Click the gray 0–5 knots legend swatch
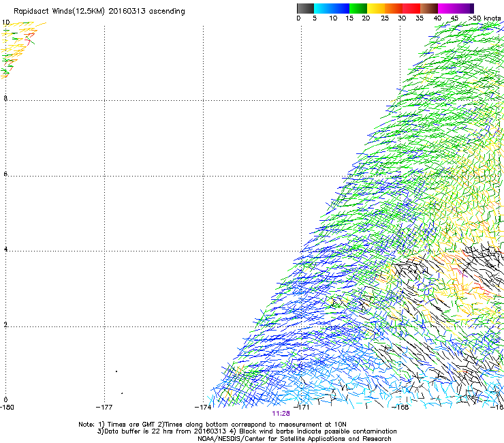This screenshot has width=504, height=443. tap(305, 8)
